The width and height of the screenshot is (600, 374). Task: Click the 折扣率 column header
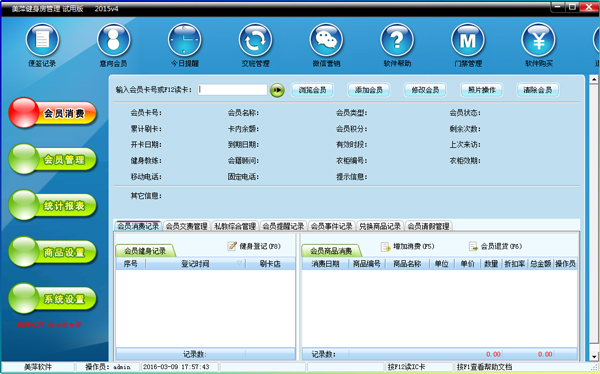(515, 264)
